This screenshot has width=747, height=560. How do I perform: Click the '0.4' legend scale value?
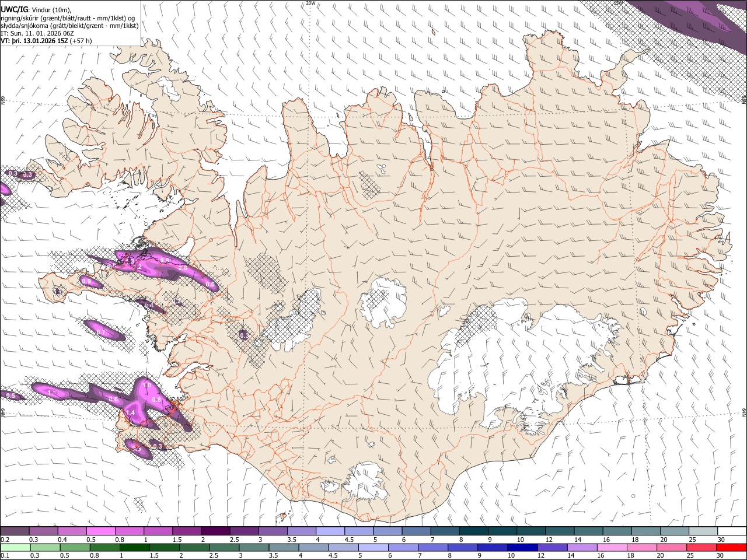(62, 540)
